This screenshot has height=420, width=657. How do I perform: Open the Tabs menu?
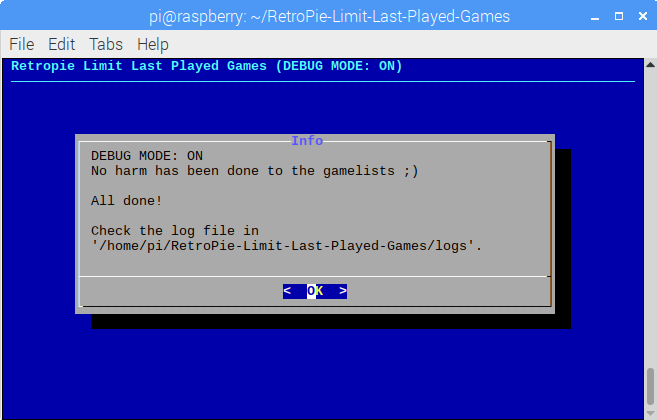tap(106, 44)
